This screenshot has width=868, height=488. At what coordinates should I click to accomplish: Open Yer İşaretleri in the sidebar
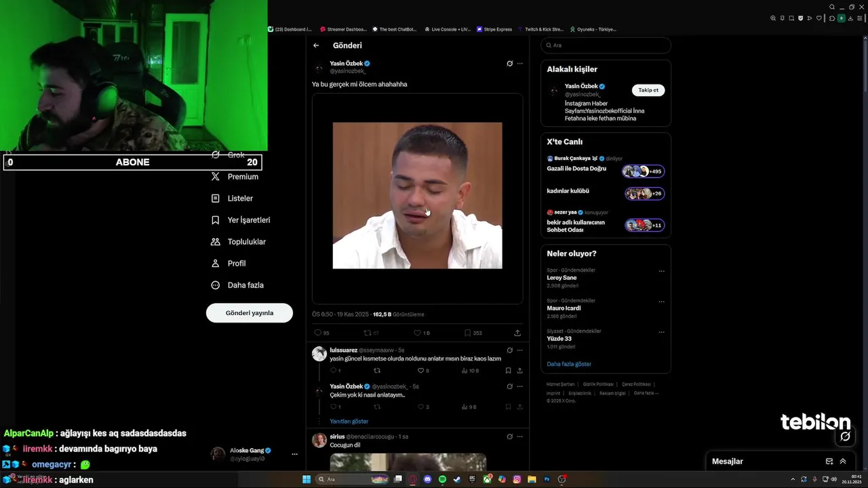(x=241, y=220)
